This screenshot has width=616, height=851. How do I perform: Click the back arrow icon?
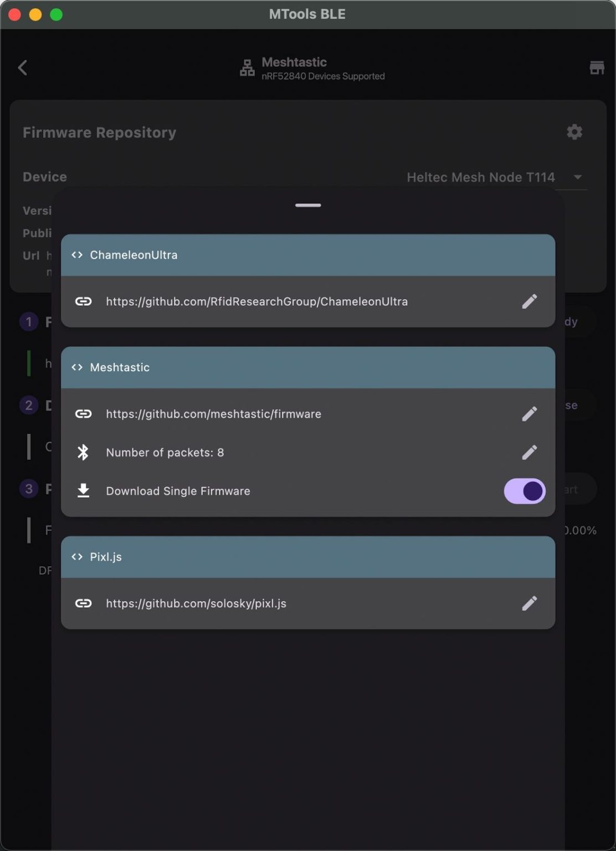[x=23, y=68]
